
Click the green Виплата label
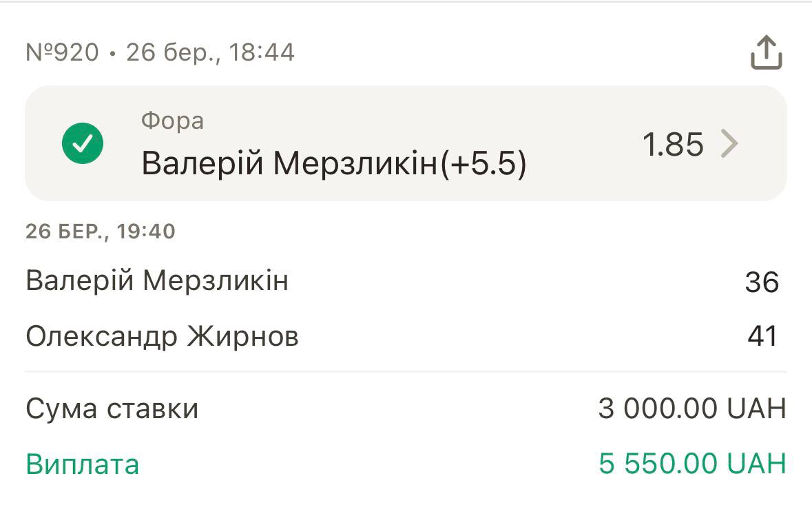click(83, 464)
